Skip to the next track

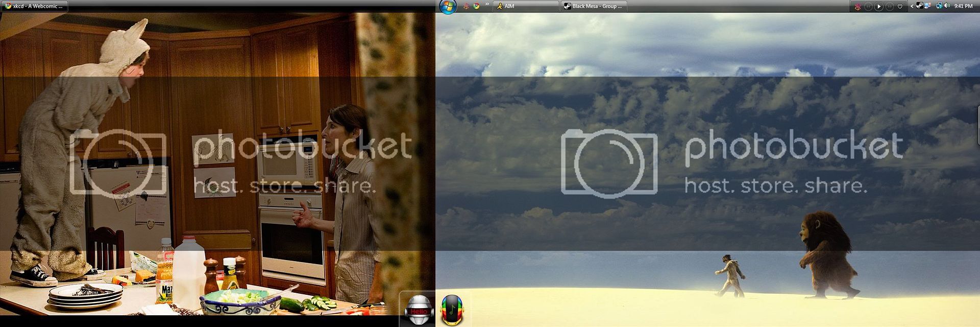[890, 7]
